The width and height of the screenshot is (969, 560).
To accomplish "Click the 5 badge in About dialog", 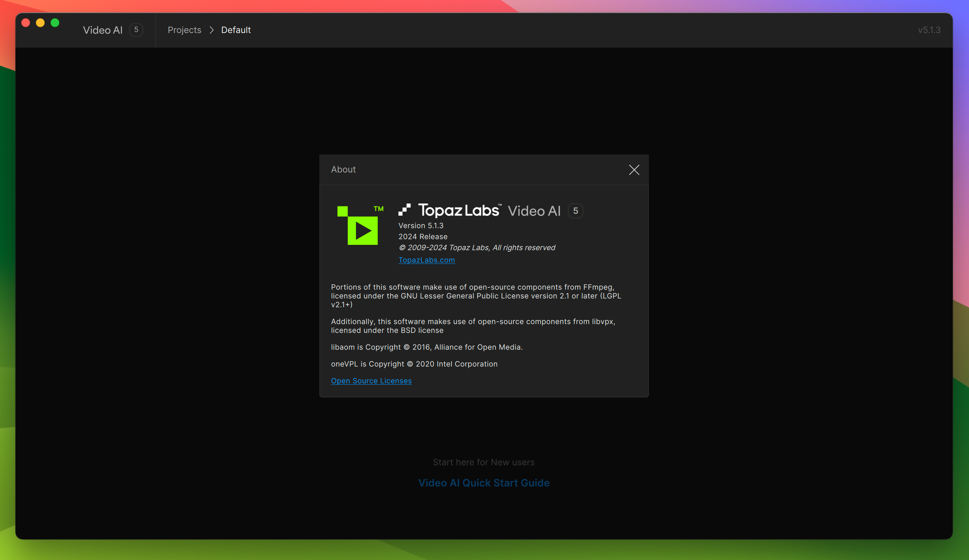I will click(x=575, y=210).
